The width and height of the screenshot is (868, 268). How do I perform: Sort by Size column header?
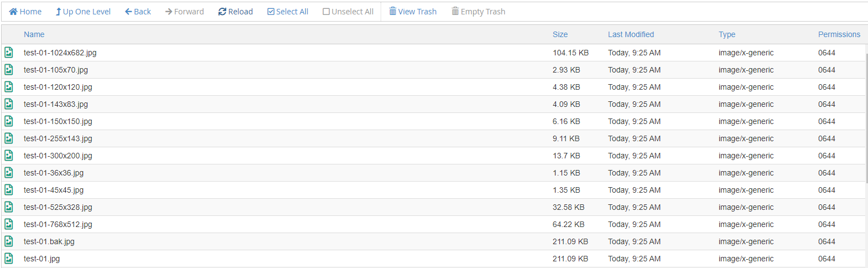pos(560,34)
